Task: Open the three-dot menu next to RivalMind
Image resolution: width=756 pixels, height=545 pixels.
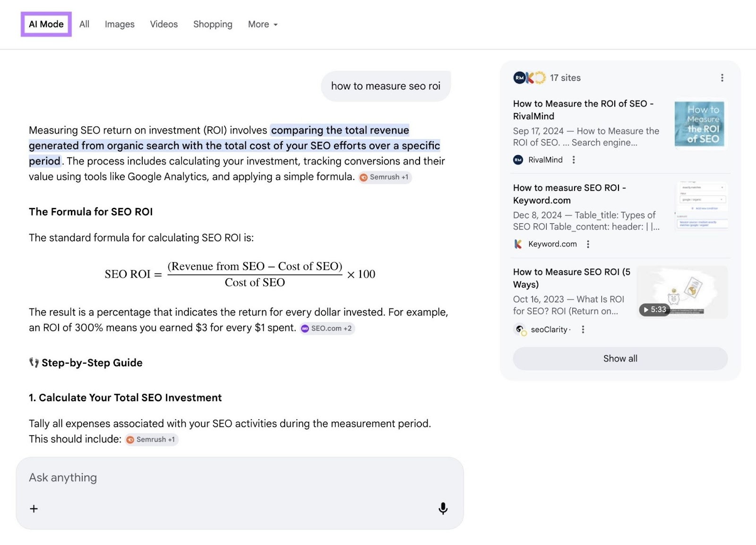Action: point(573,160)
